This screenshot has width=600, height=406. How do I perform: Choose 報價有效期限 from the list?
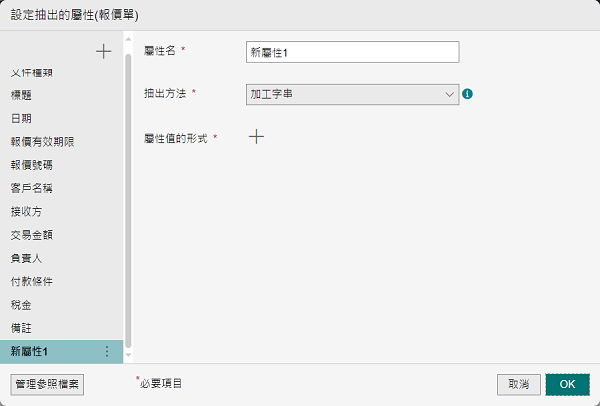coord(38,142)
